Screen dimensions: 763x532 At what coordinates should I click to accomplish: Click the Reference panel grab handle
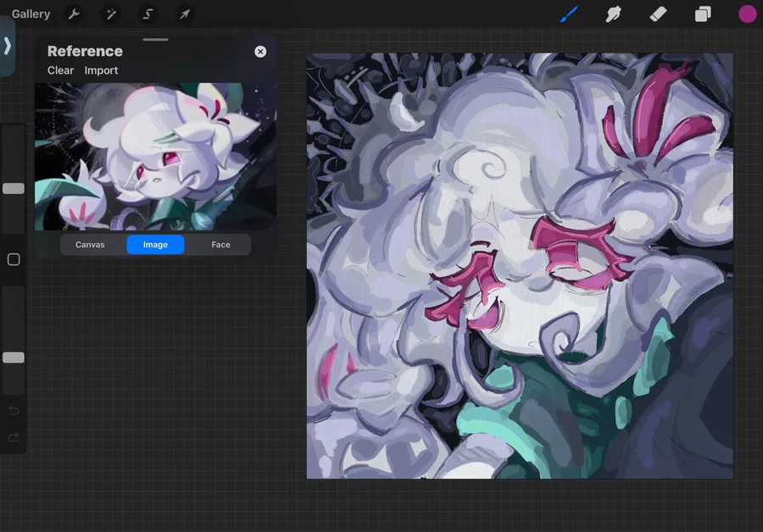tap(156, 39)
